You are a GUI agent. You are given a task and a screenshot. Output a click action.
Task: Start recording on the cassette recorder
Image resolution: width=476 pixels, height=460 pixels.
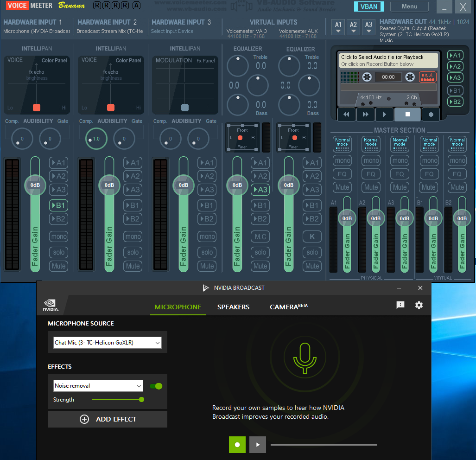(x=431, y=115)
